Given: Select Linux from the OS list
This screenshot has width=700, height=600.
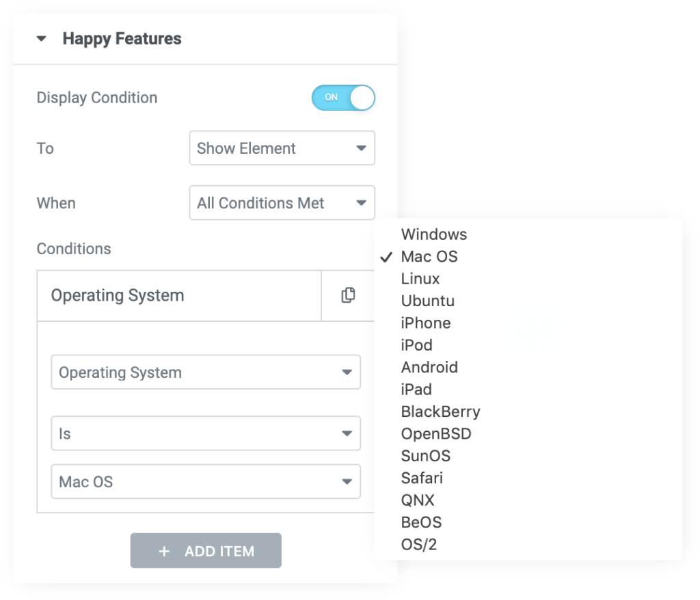Looking at the screenshot, I should 420,279.
